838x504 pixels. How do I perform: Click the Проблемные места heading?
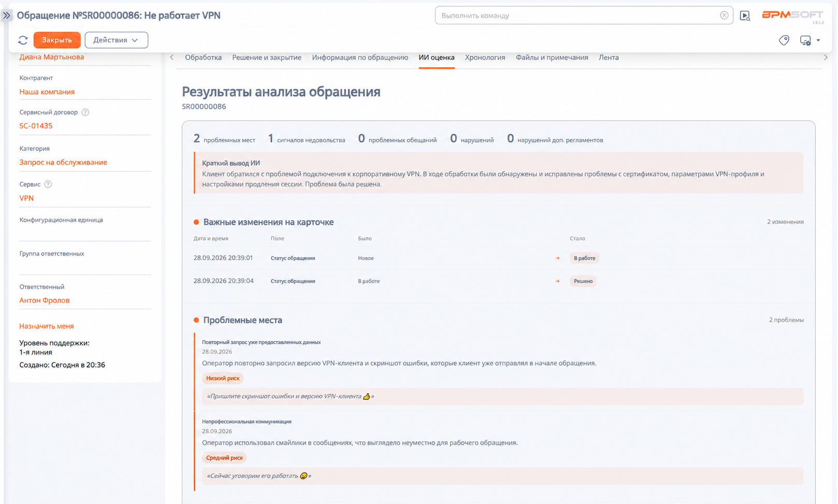[x=243, y=320]
